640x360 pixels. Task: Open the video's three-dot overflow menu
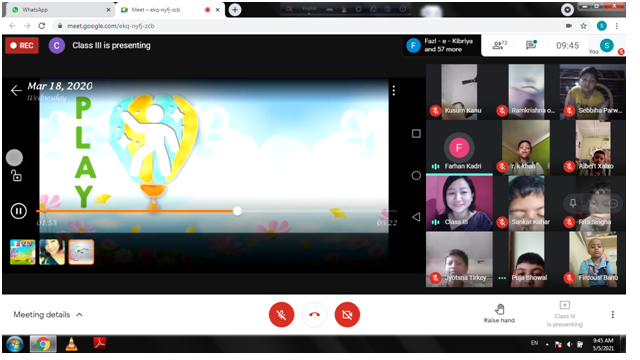pos(393,90)
